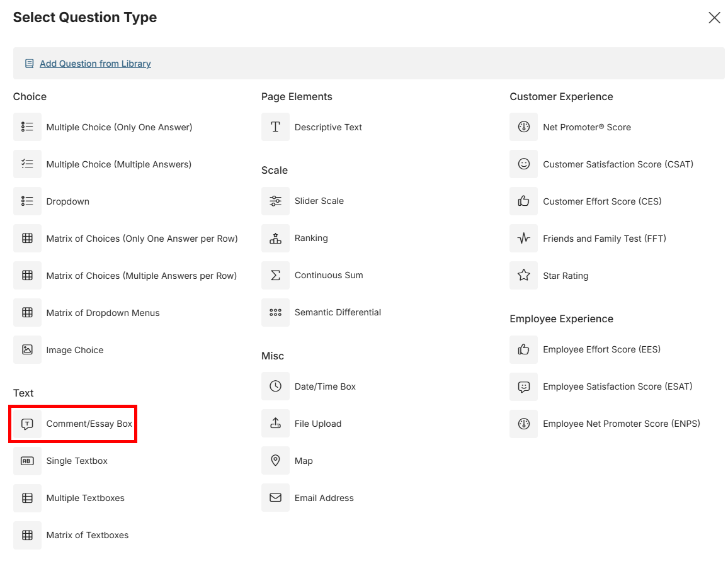The height and width of the screenshot is (564, 728).
Task: Click the Date/Time Box clock icon
Action: tap(275, 386)
